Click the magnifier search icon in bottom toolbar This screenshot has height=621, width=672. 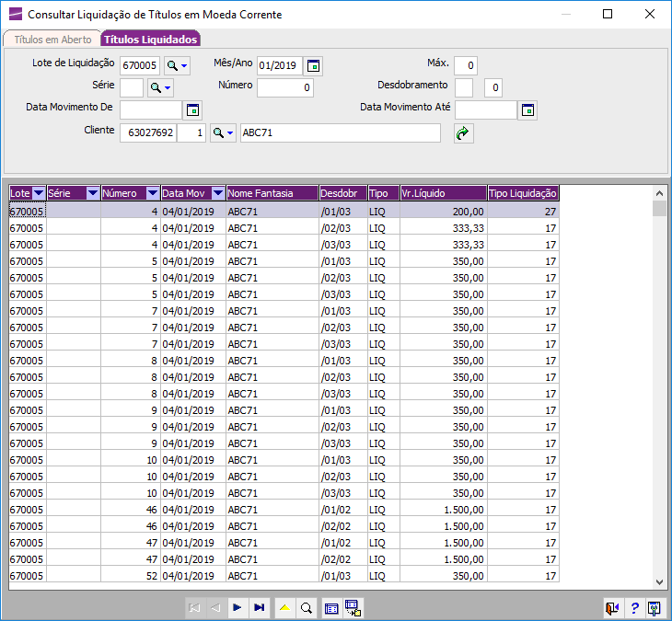(306, 608)
